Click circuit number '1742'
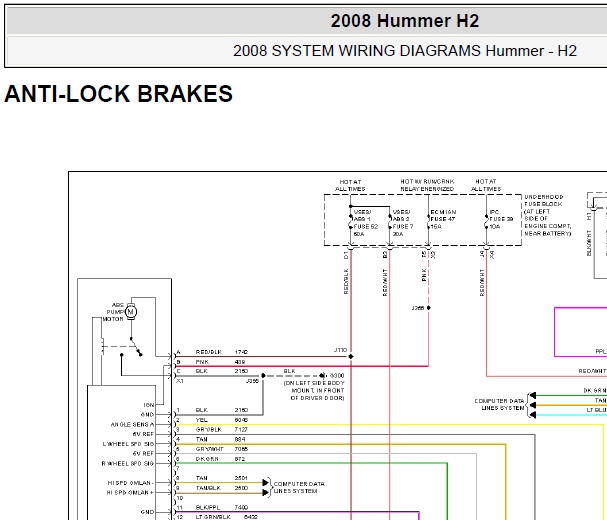This screenshot has height=520, width=607. pyautogui.click(x=241, y=352)
